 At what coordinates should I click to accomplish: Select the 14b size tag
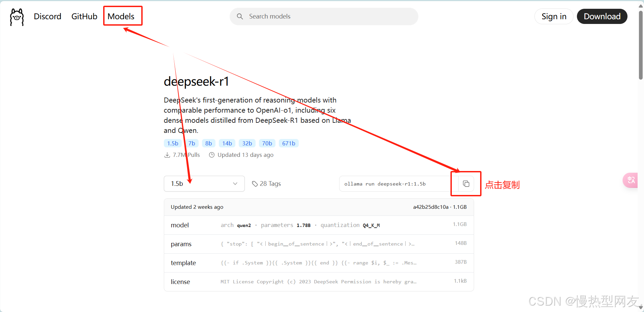[x=227, y=143]
